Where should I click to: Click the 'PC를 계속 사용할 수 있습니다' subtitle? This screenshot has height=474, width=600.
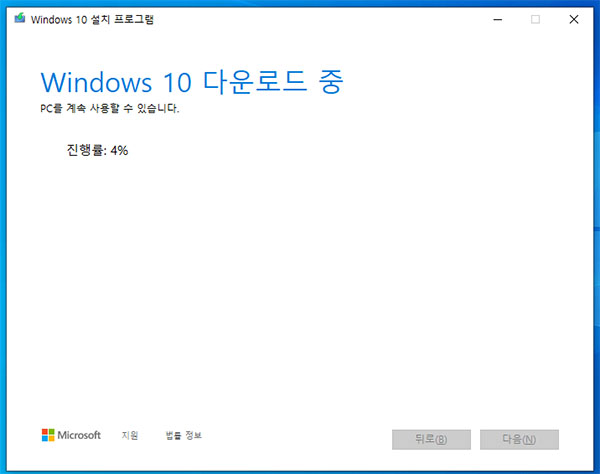(109, 108)
